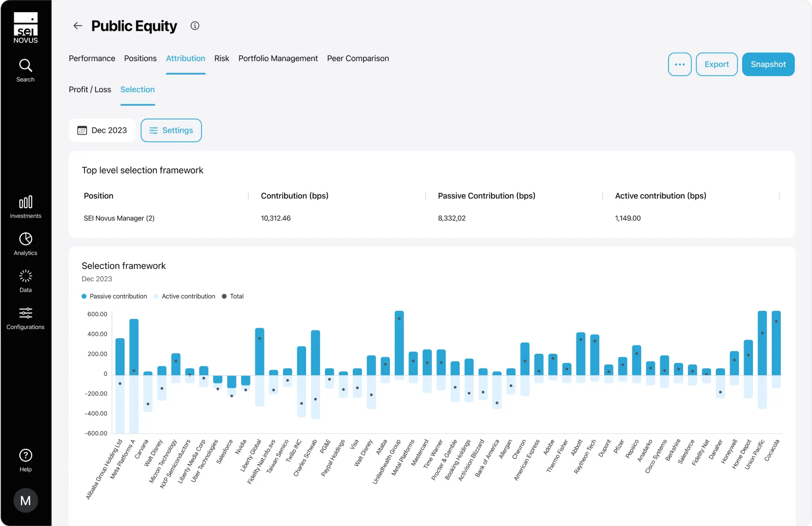Open the Analytics section

click(x=25, y=244)
